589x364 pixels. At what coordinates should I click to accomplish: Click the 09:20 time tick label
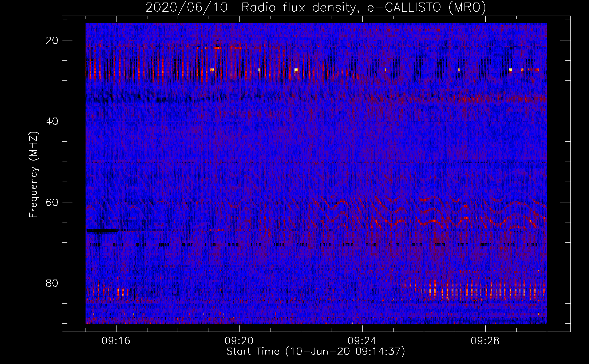click(x=239, y=341)
